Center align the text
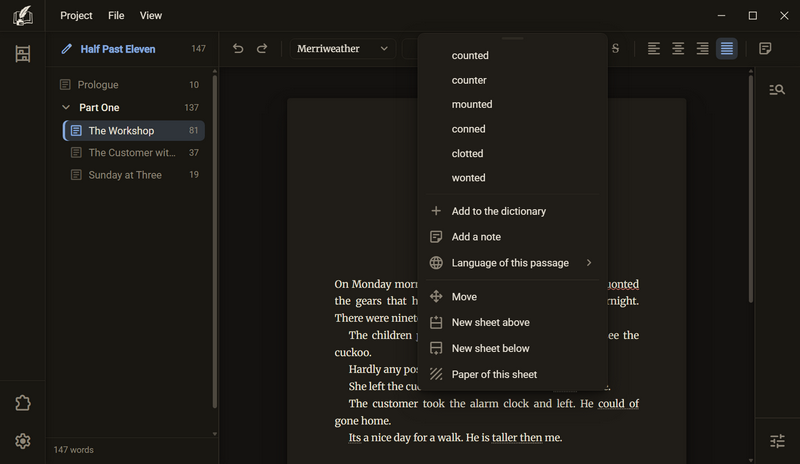The height and width of the screenshot is (464, 800). pyautogui.click(x=678, y=48)
